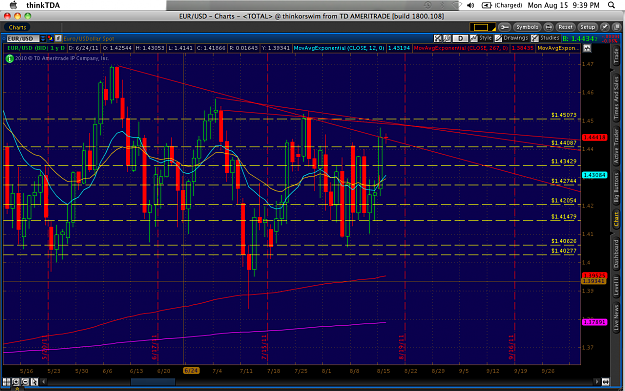Click the pointer tool icon at bottom left
Viewport: 625px width, 391px height.
pos(35,382)
